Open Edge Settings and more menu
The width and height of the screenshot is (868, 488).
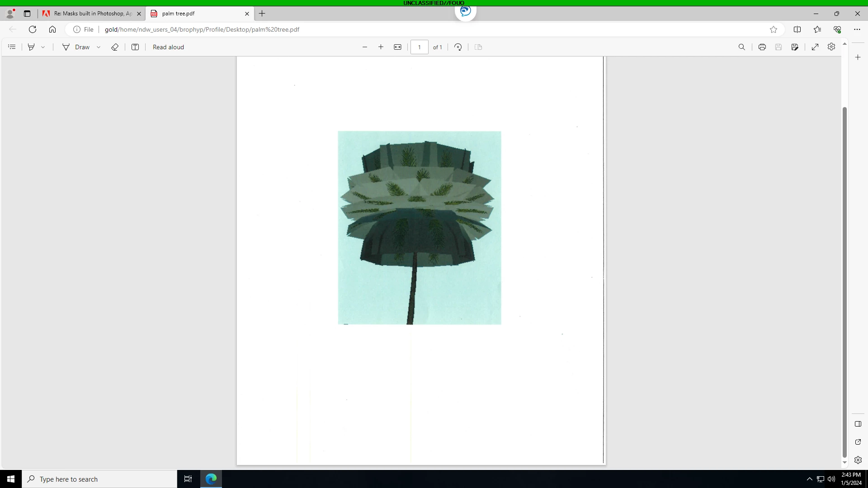click(x=857, y=29)
